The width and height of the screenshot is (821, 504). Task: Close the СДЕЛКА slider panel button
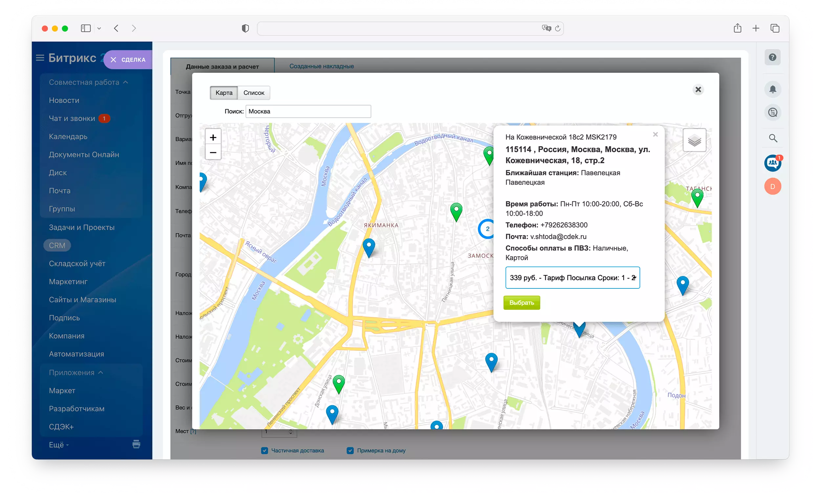coord(113,60)
